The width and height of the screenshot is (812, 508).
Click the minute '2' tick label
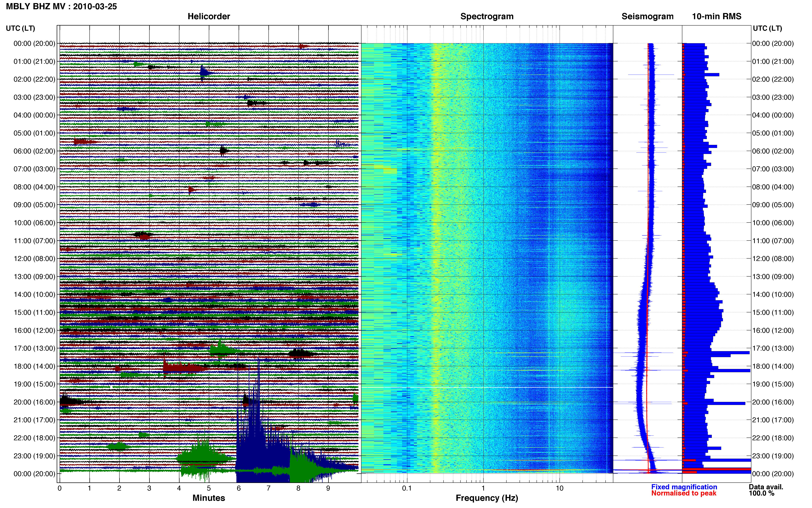coord(119,488)
